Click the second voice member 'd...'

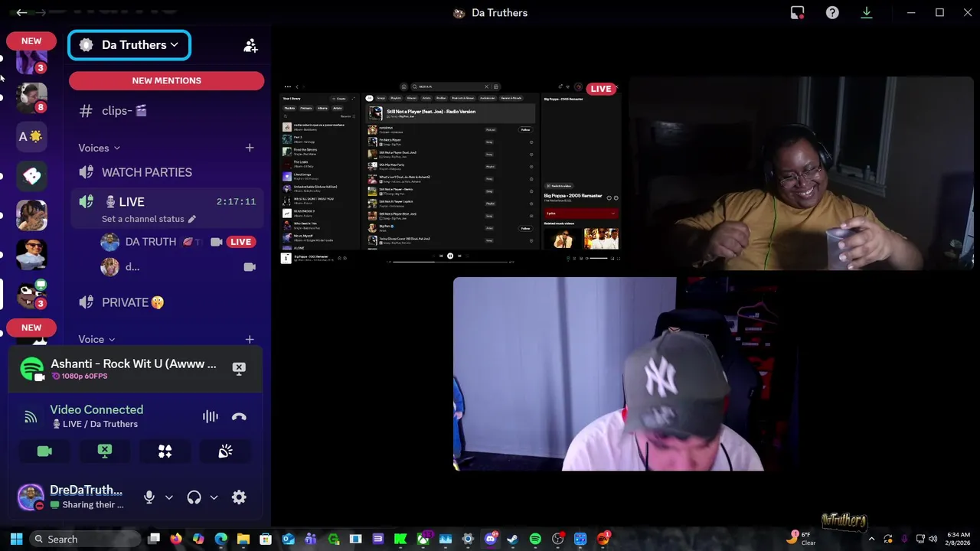[132, 267]
